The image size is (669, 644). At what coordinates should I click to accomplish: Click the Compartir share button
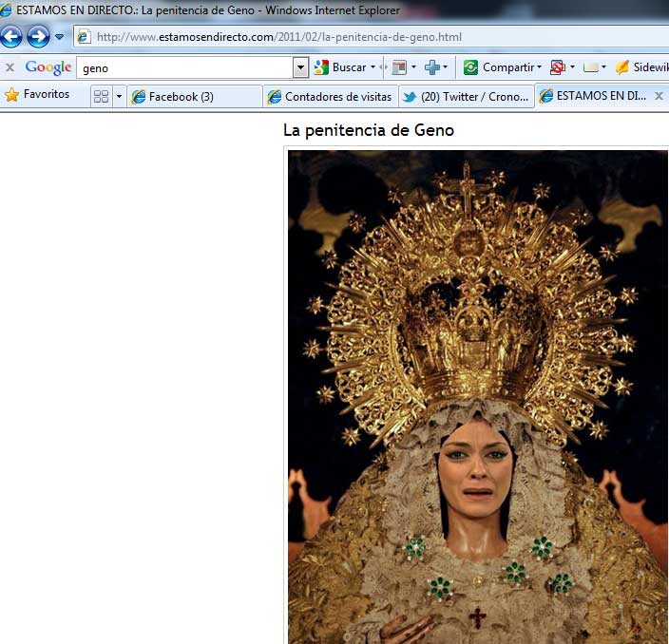[501, 67]
